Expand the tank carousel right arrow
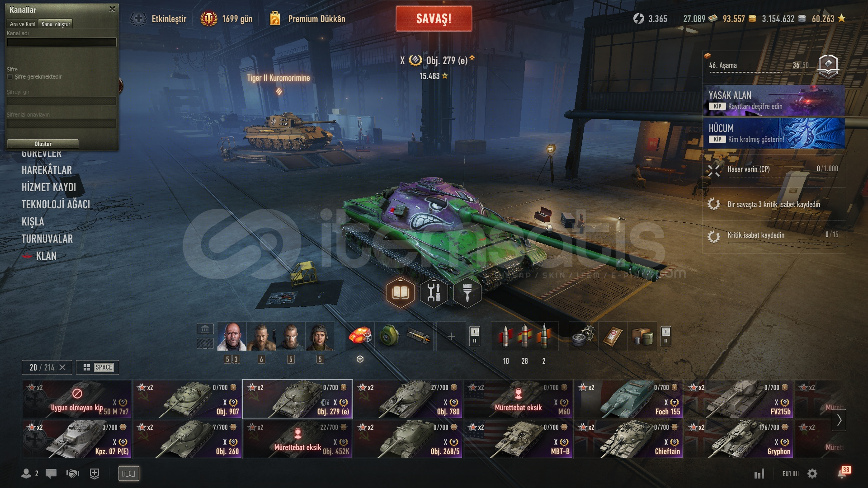The height and width of the screenshot is (488, 868). 839,420
